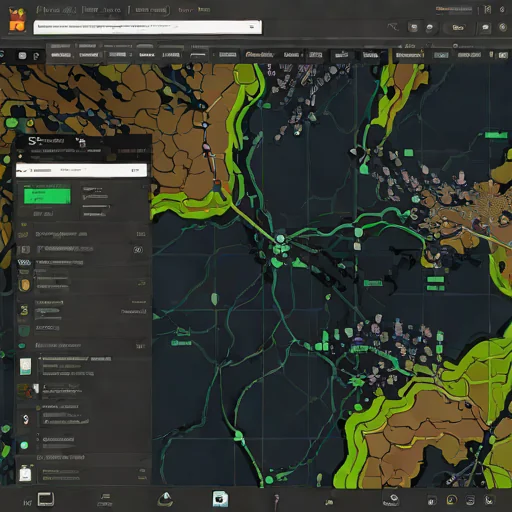Click the monitor icon in the bottom bar
Image resolution: width=512 pixels, height=512 pixels.
[x=46, y=499]
